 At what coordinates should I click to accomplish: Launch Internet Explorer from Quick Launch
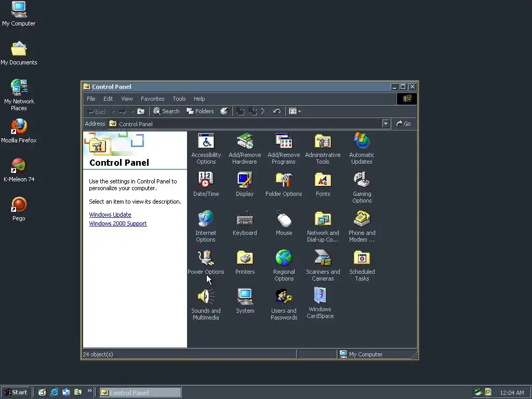54,393
